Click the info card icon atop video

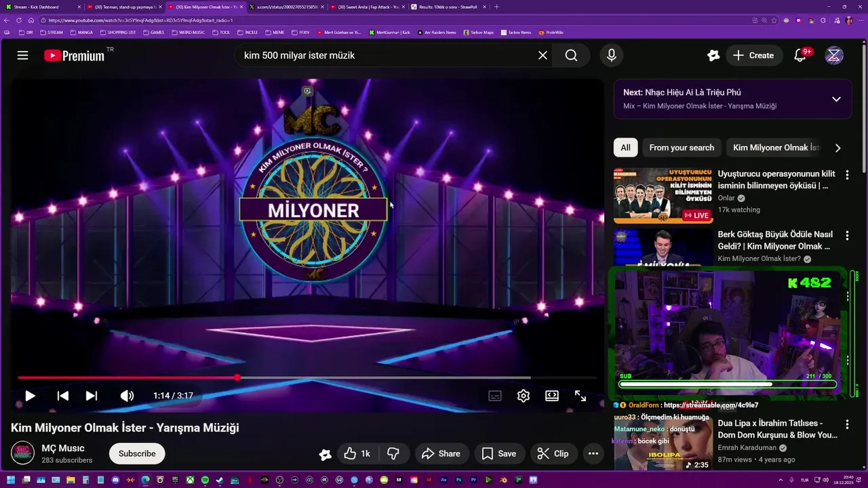point(307,91)
